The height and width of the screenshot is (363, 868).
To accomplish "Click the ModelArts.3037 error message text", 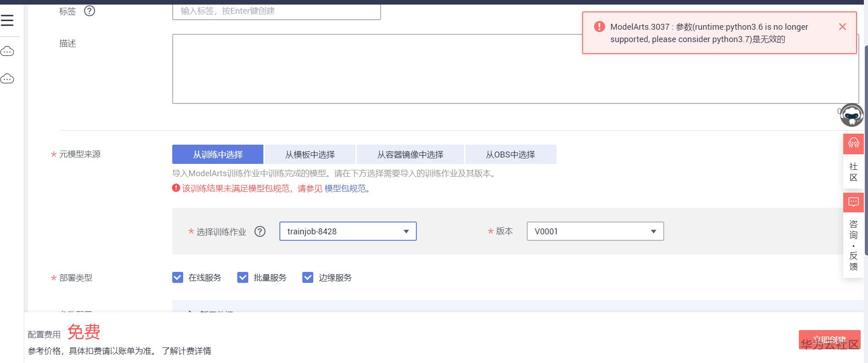I will pos(709,33).
